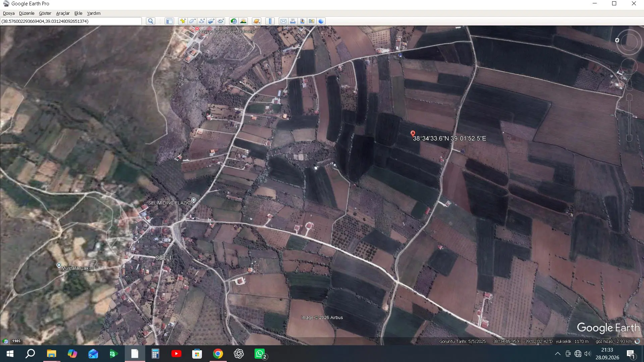The width and height of the screenshot is (644, 362).
Task: Add a placemark with the pin icon
Action: click(x=182, y=21)
